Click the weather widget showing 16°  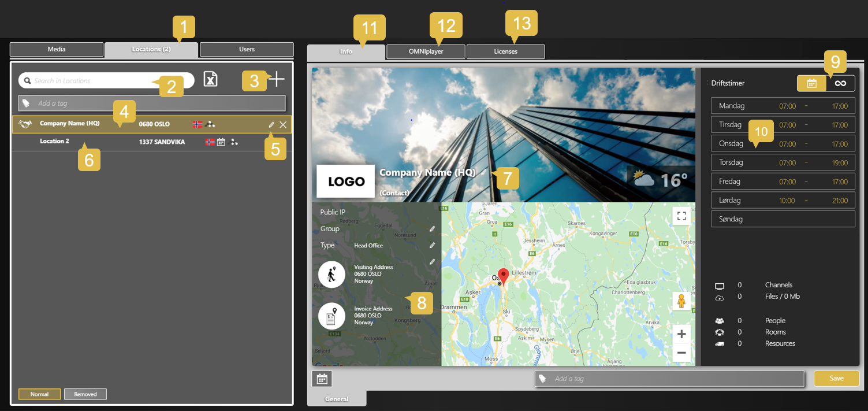point(660,180)
